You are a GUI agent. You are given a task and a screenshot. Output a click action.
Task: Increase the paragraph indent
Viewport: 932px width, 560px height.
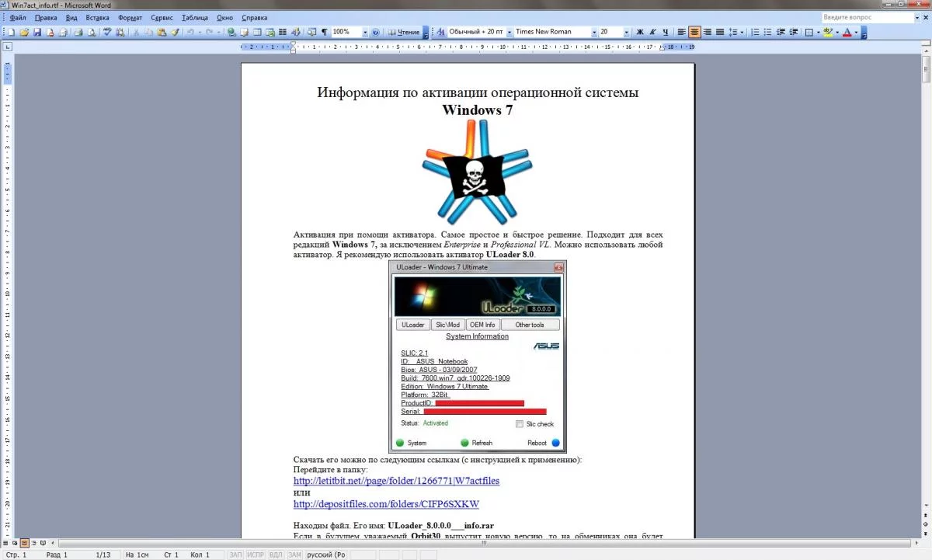pyautogui.click(x=794, y=32)
